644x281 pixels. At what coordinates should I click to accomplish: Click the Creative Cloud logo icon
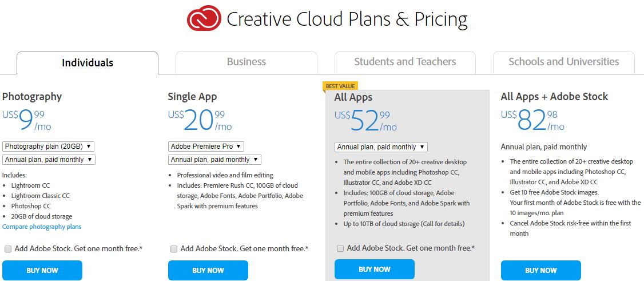(204, 18)
